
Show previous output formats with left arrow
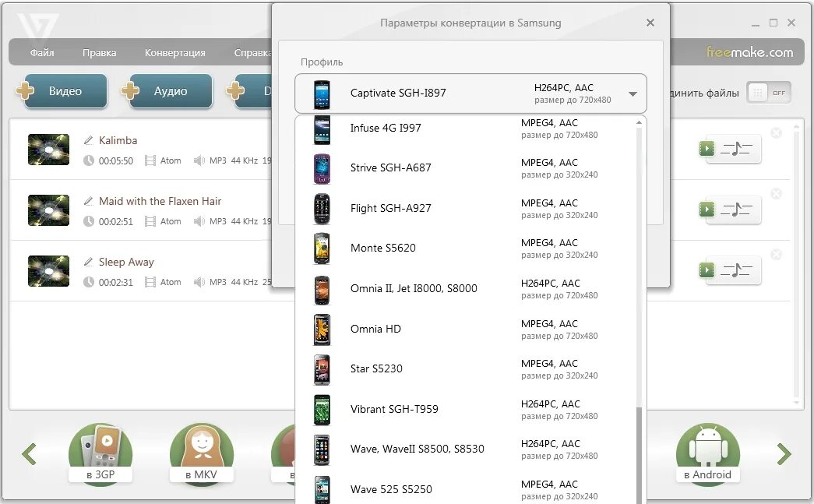click(x=29, y=454)
